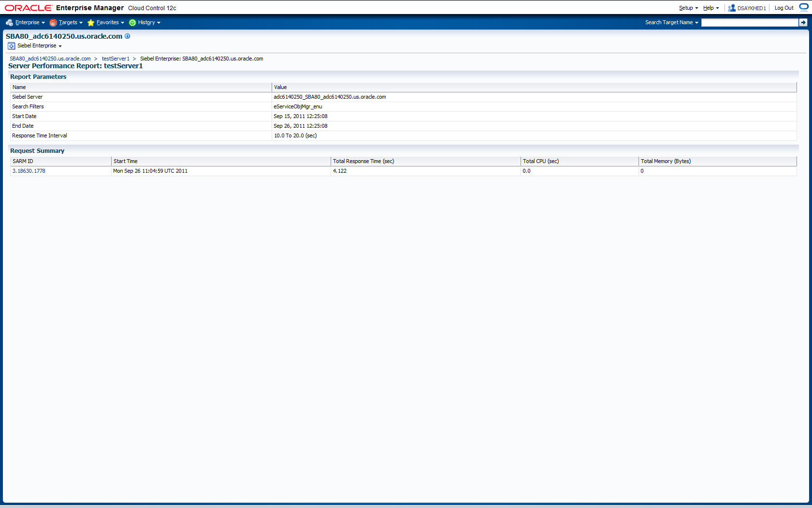The image size is (812, 508).
Task: Click in the Search Target Name input field
Action: [x=750, y=22]
